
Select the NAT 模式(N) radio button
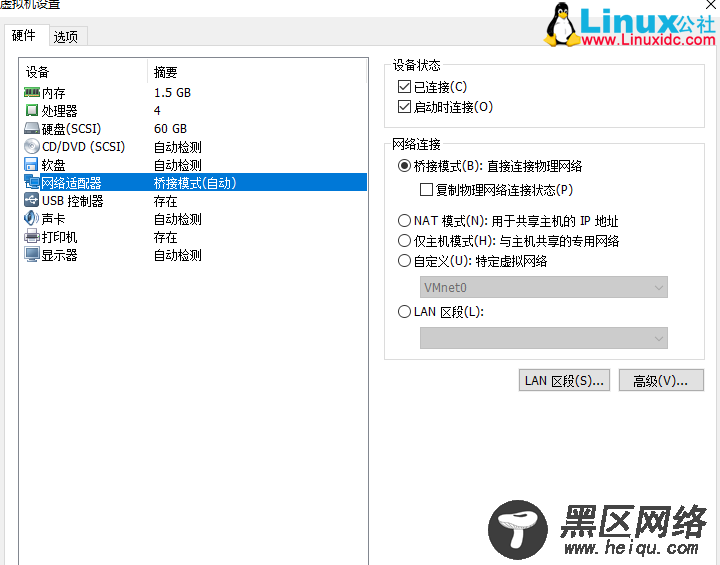tap(404, 221)
